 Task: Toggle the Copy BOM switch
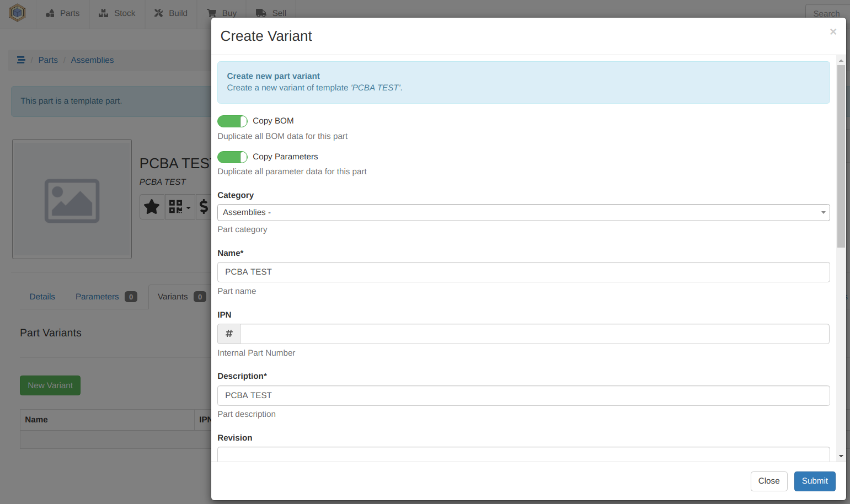click(x=232, y=121)
